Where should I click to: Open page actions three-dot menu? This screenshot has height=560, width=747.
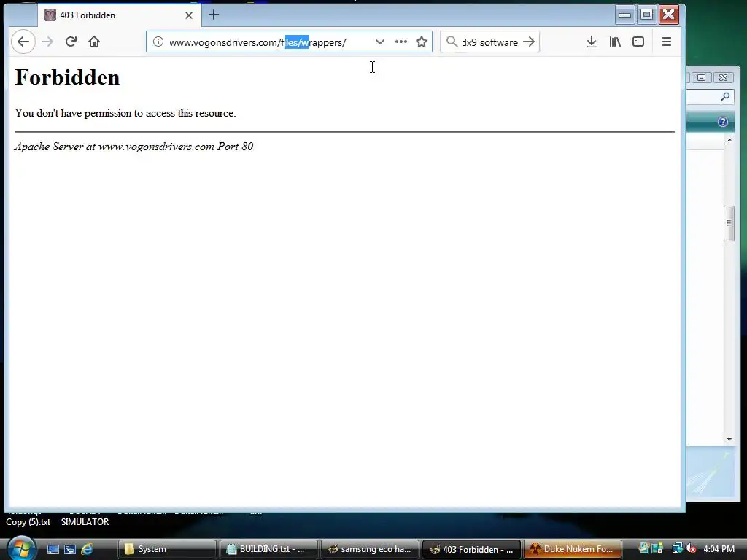401,42
